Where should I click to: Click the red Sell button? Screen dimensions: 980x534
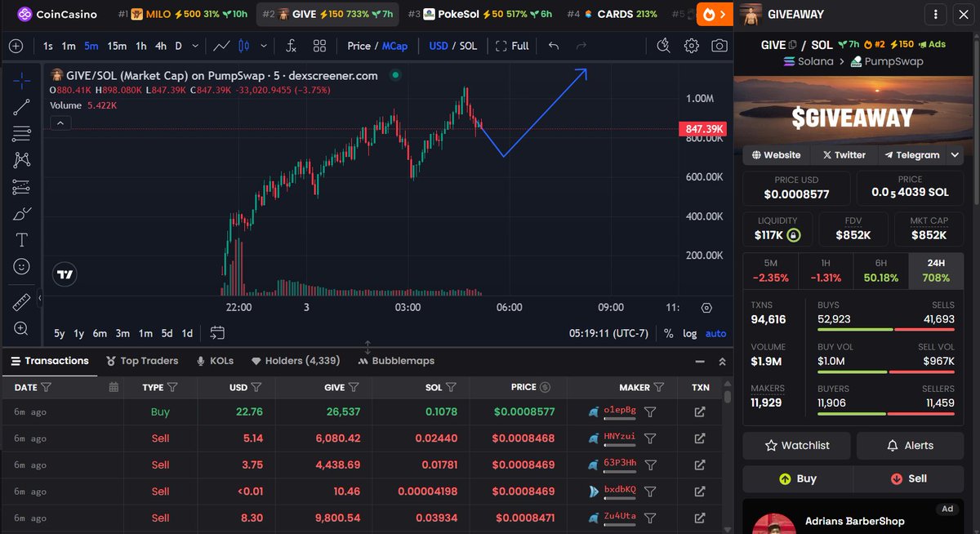pos(908,478)
